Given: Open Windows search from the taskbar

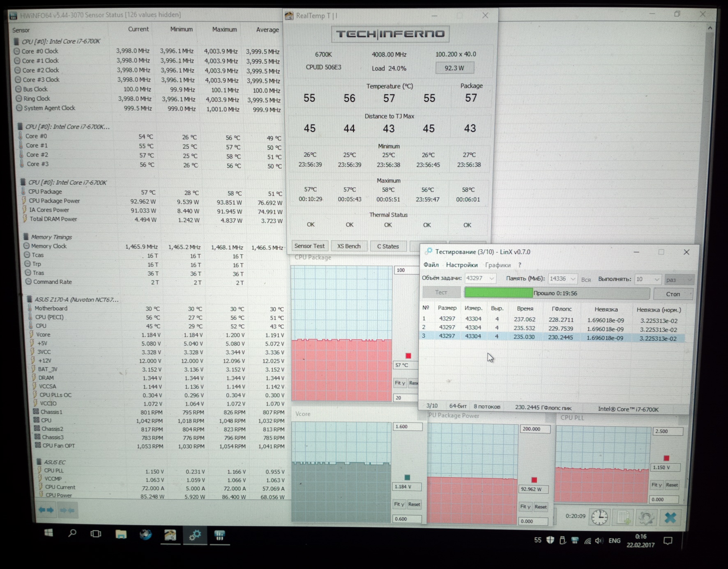Looking at the screenshot, I should click(x=72, y=533).
